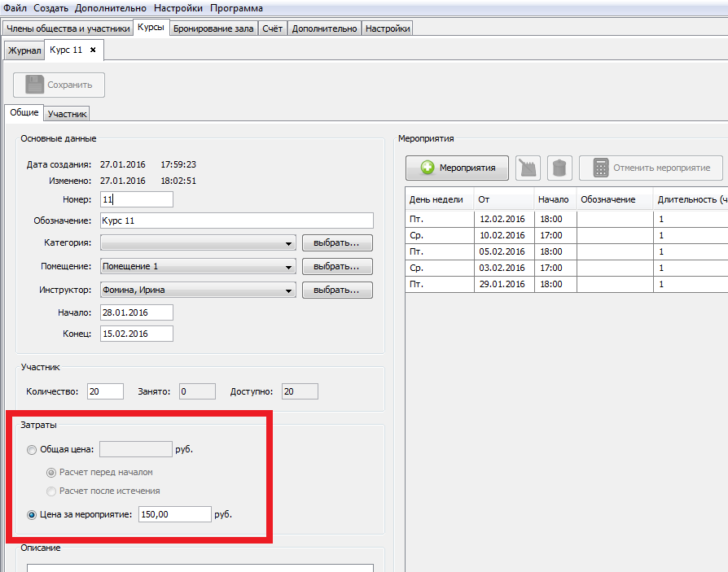Select the event dated 05.02.2016
This screenshot has height=572, width=728.
(567, 251)
